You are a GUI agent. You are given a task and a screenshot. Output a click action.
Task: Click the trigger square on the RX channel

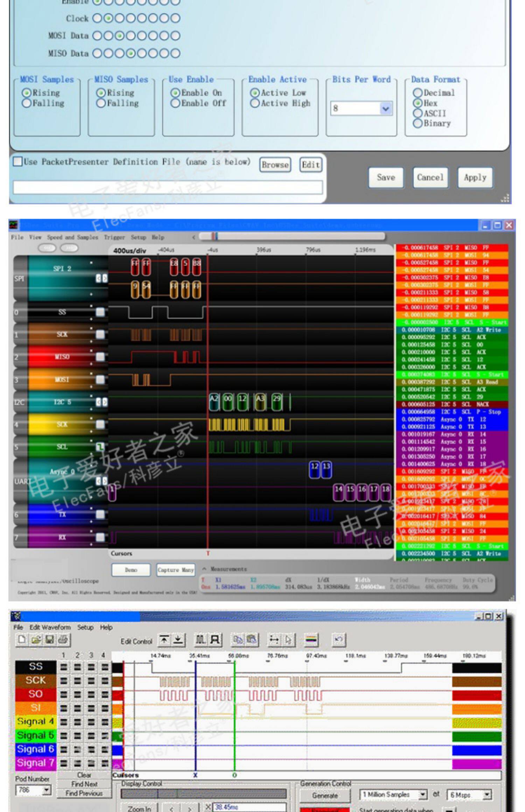point(100,537)
